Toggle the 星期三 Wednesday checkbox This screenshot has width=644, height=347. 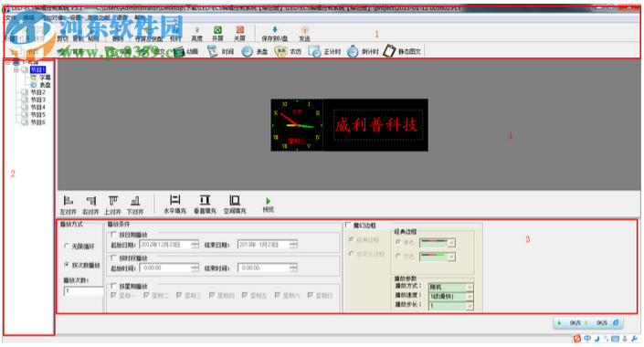point(179,295)
